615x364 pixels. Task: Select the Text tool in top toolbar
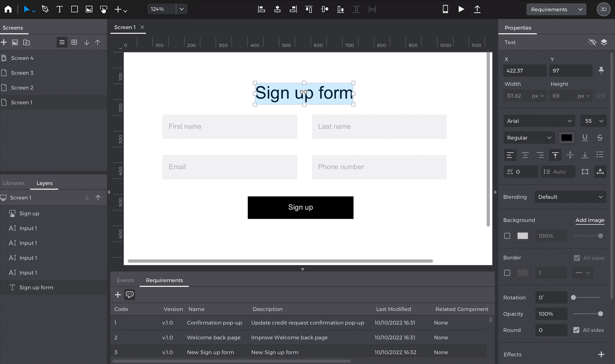[x=59, y=9]
